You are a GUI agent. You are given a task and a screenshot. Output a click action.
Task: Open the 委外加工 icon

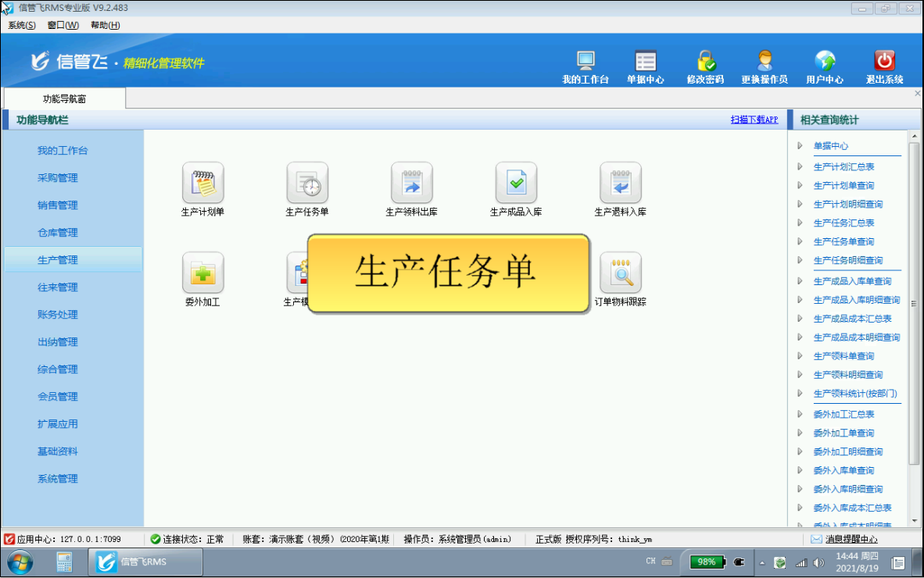pyautogui.click(x=202, y=273)
